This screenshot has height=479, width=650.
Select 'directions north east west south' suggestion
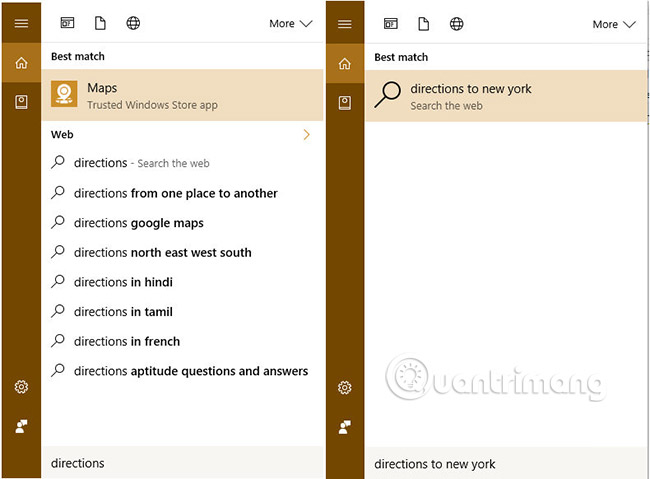tap(162, 252)
